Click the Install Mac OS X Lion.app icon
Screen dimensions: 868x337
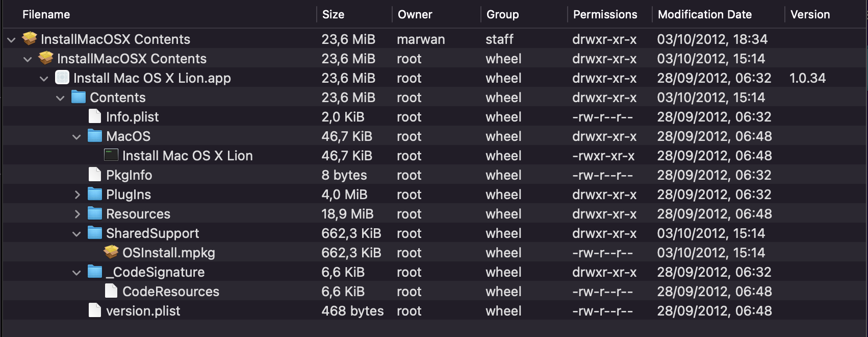click(62, 78)
